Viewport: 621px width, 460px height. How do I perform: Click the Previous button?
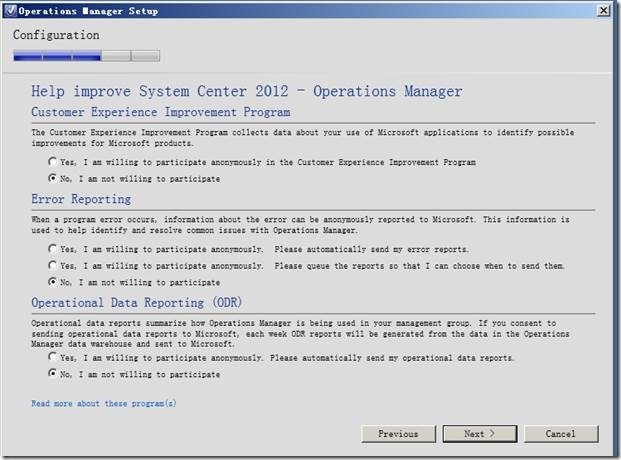(x=398, y=434)
